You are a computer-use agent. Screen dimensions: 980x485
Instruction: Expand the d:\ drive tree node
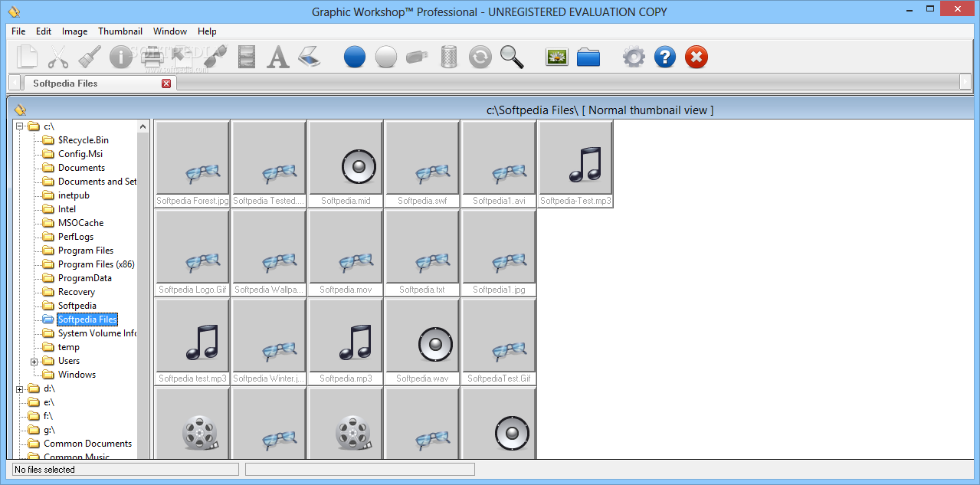20,388
